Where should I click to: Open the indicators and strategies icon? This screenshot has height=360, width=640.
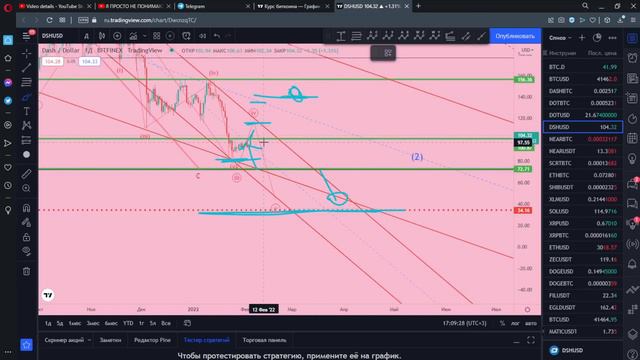point(133,36)
